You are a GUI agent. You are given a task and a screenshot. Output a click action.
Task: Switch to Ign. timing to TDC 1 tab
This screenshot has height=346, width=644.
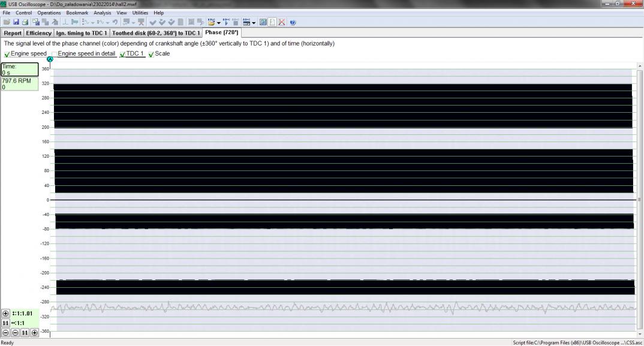click(82, 33)
